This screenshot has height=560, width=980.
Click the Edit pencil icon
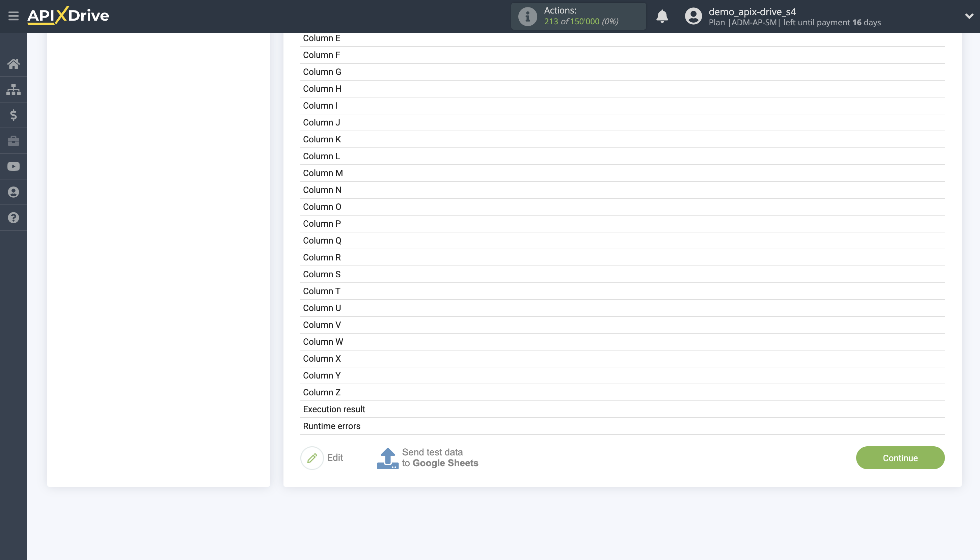(312, 458)
